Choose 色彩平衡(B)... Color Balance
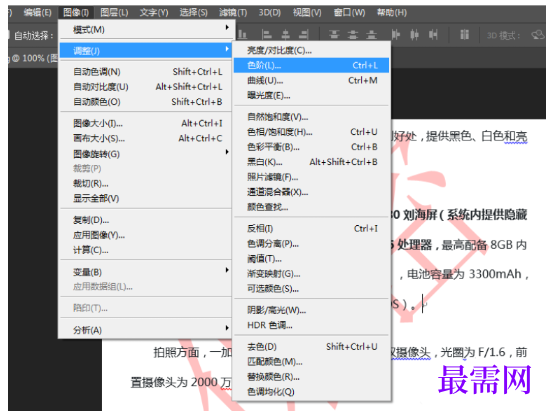The image size is (550, 411). [311, 147]
